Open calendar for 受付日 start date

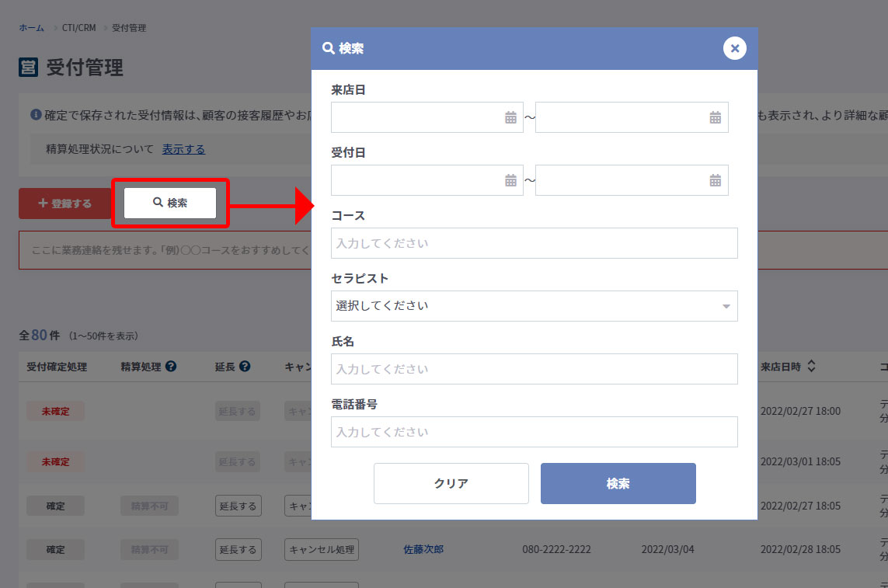pyautogui.click(x=510, y=180)
